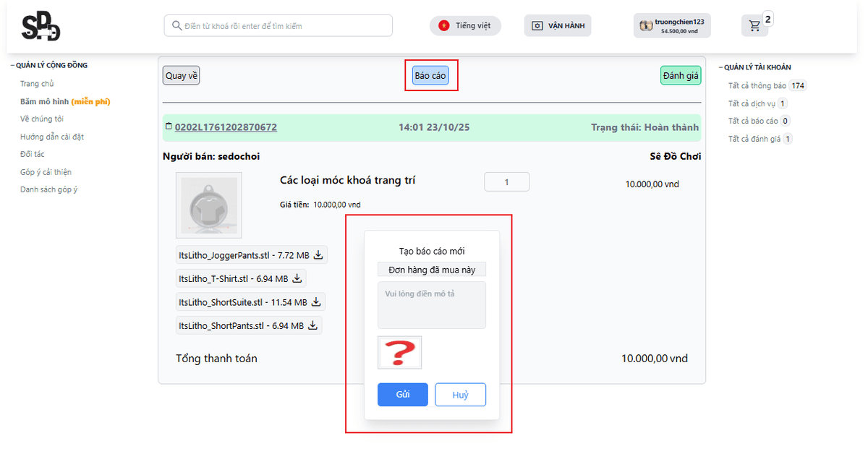Cancel the report with Huỷ button
Image resolution: width=868 pixels, height=454 pixels.
point(460,395)
